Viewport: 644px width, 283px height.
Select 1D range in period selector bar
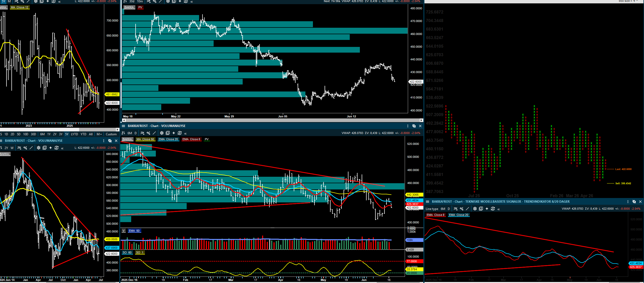tap(6, 134)
